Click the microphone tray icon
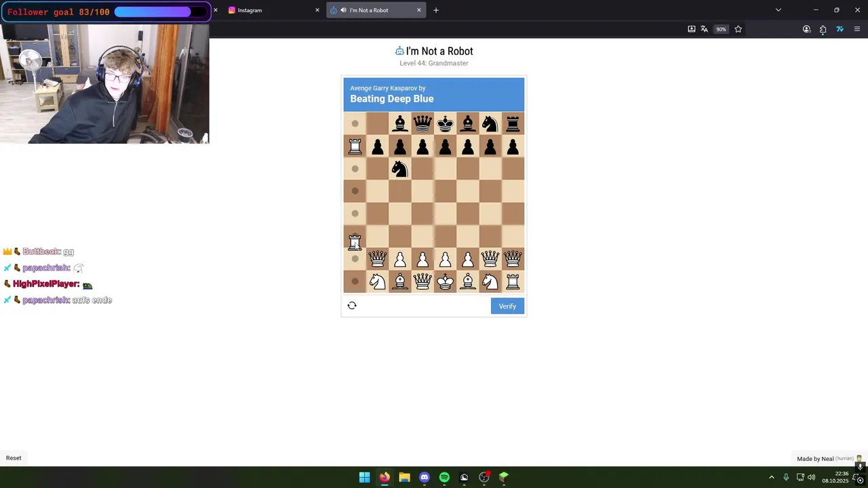 [x=786, y=477]
